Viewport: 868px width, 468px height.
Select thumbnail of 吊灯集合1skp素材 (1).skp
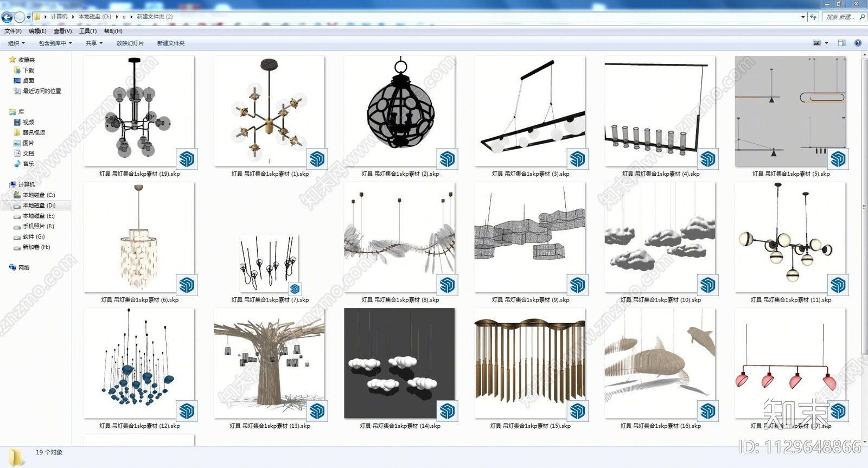click(270, 111)
